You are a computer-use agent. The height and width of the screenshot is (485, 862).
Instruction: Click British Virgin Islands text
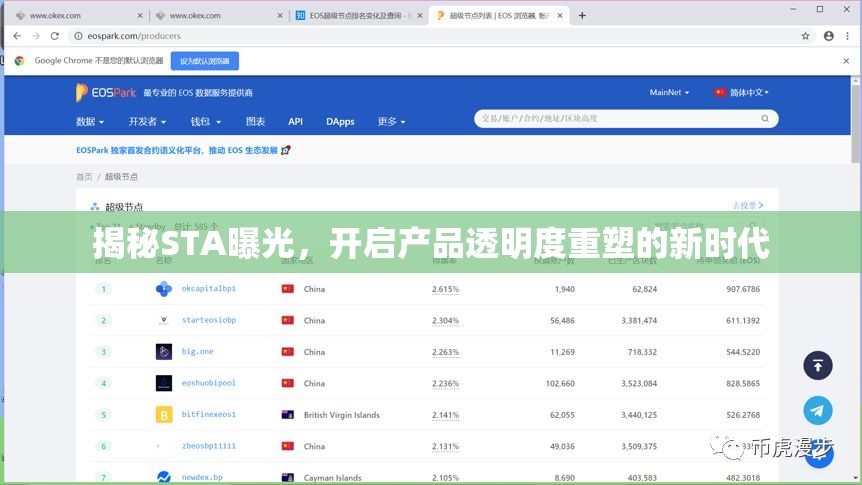[x=341, y=415]
